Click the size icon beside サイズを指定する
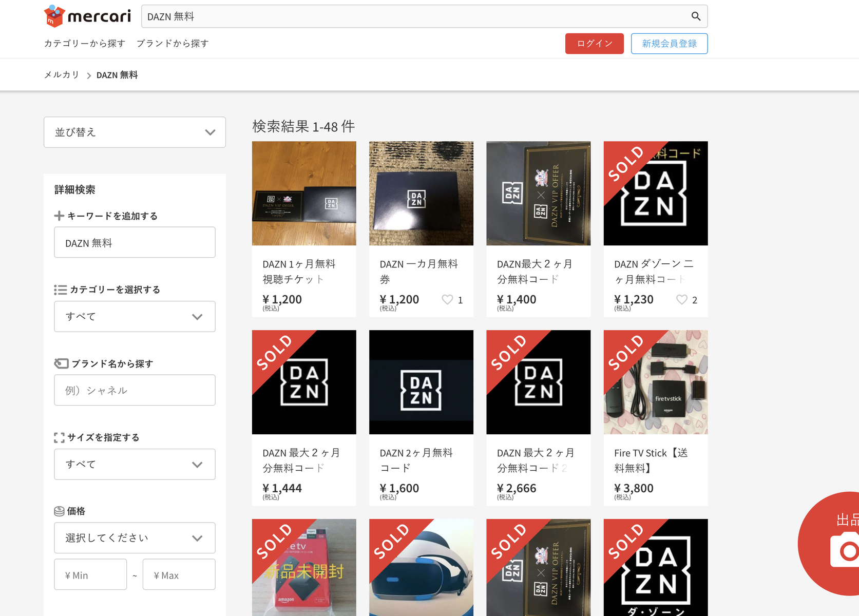The width and height of the screenshot is (859, 616). (x=59, y=437)
